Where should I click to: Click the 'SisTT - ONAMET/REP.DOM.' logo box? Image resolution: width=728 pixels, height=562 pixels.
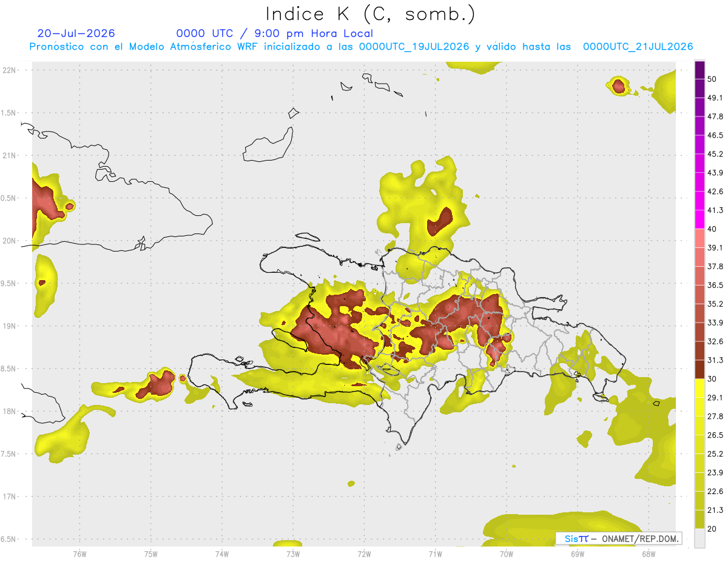pyautogui.click(x=619, y=538)
